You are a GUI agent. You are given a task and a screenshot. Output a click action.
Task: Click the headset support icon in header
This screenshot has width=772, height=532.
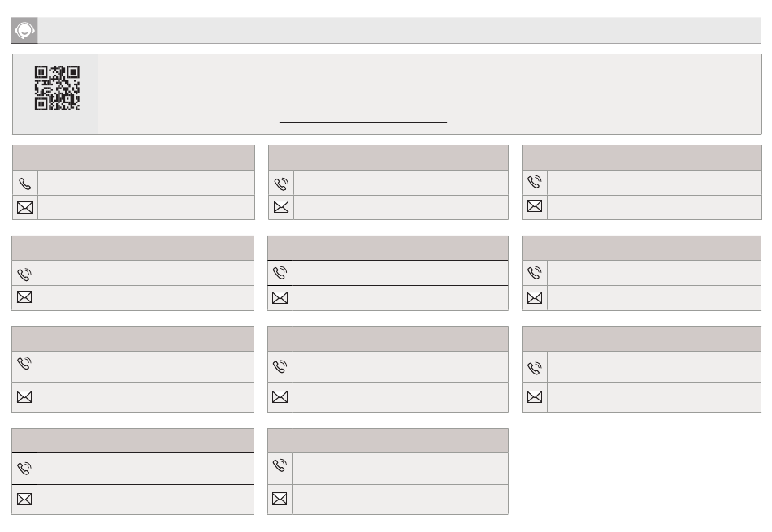(x=25, y=31)
